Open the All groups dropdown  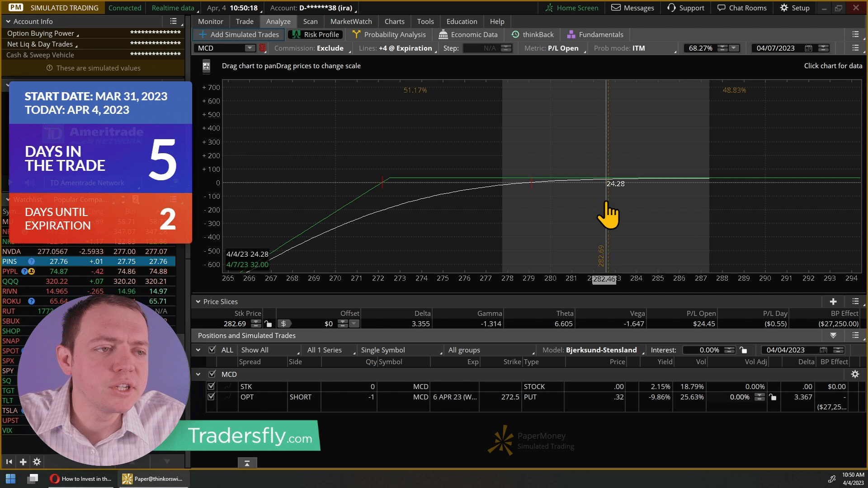pos(491,350)
